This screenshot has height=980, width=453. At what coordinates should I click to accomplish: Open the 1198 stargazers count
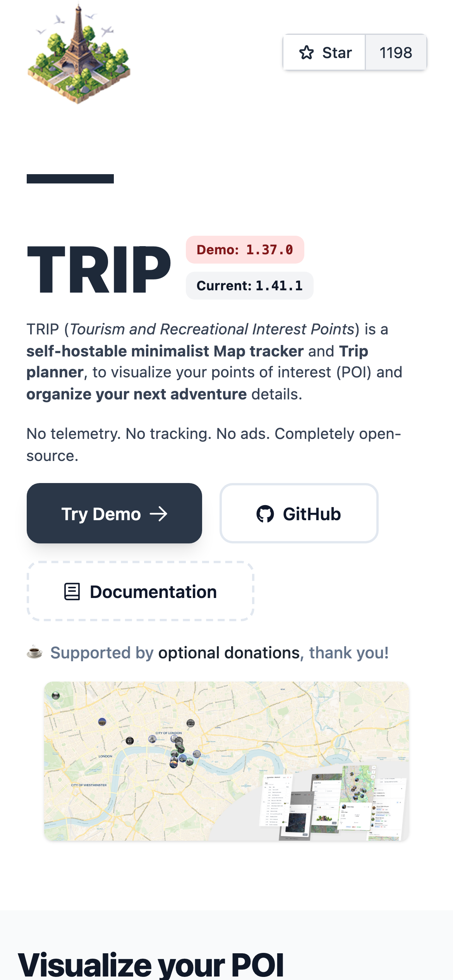tap(396, 53)
